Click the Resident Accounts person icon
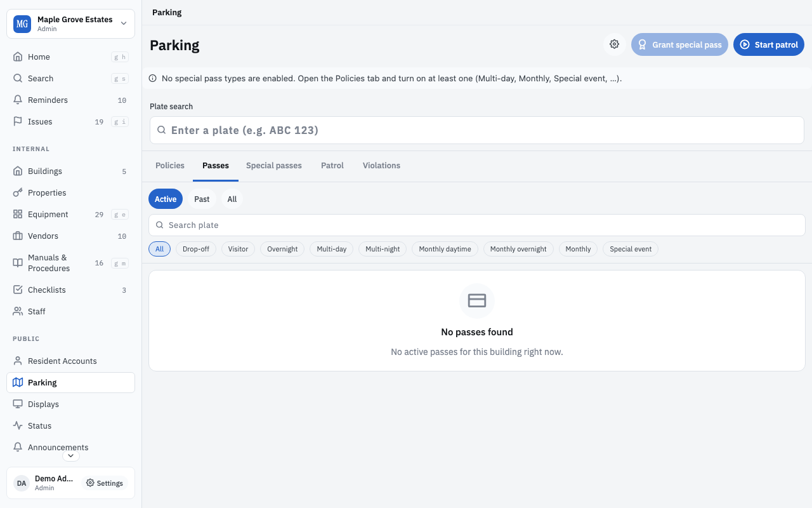812x508 pixels. [18, 361]
